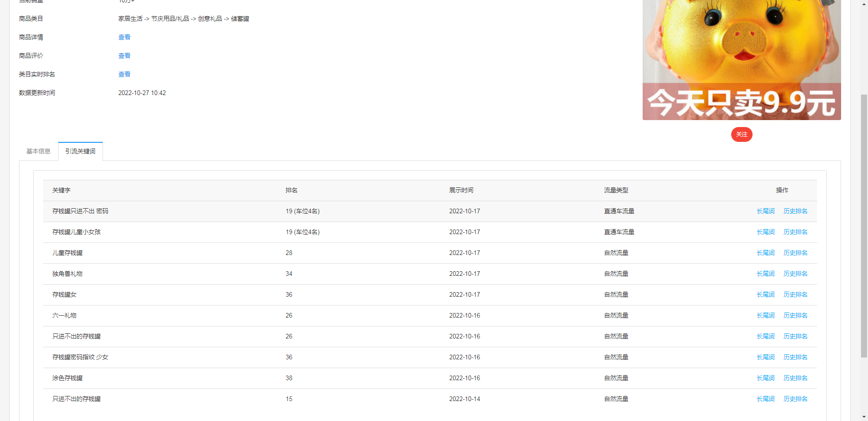Open 历史排名 for 只进不出的存钱罐 ranked 26
The width and height of the screenshot is (868, 421).
(x=795, y=336)
